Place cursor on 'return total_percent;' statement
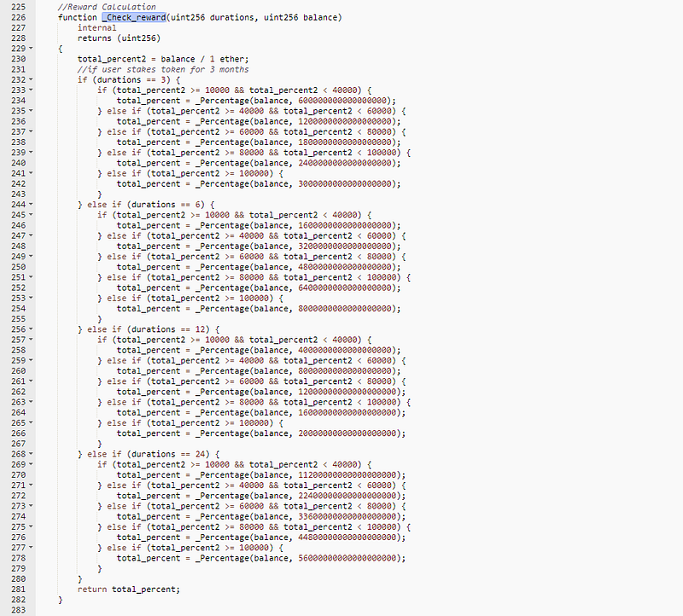The image size is (683, 616). tap(128, 589)
